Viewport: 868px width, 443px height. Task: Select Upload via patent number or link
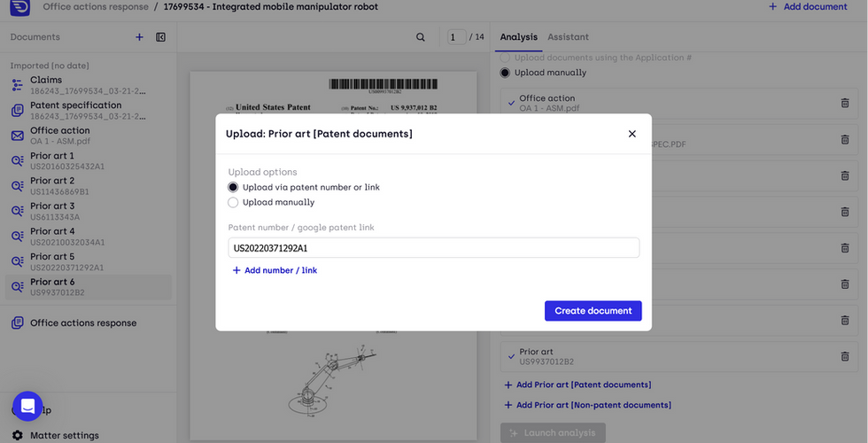233,187
